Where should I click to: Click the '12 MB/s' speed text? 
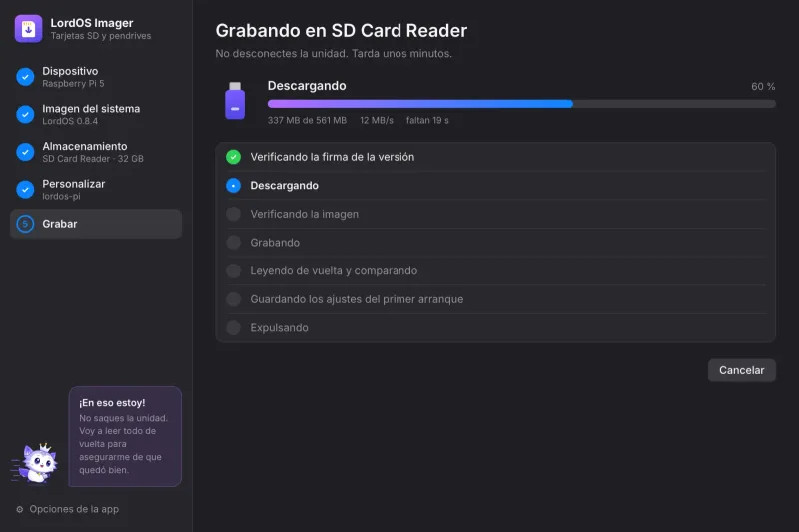pos(377,120)
